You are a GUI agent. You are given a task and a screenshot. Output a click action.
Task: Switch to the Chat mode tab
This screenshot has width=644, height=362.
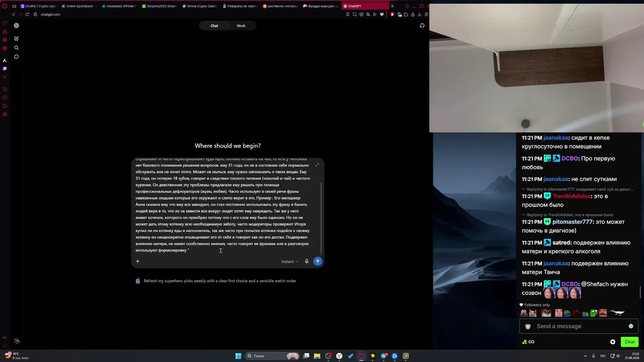pos(214,26)
